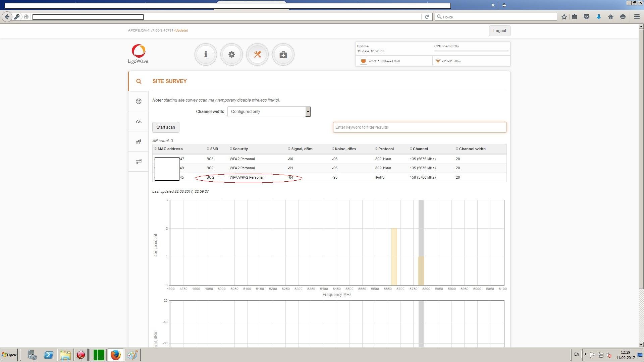Sort table by SSID column
The width and height of the screenshot is (644, 362).
click(212, 149)
